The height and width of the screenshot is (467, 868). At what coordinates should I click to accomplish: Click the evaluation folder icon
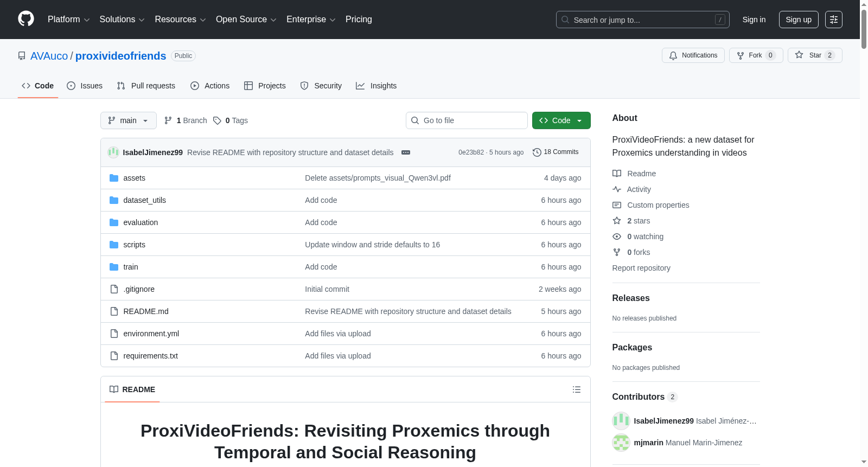click(114, 222)
